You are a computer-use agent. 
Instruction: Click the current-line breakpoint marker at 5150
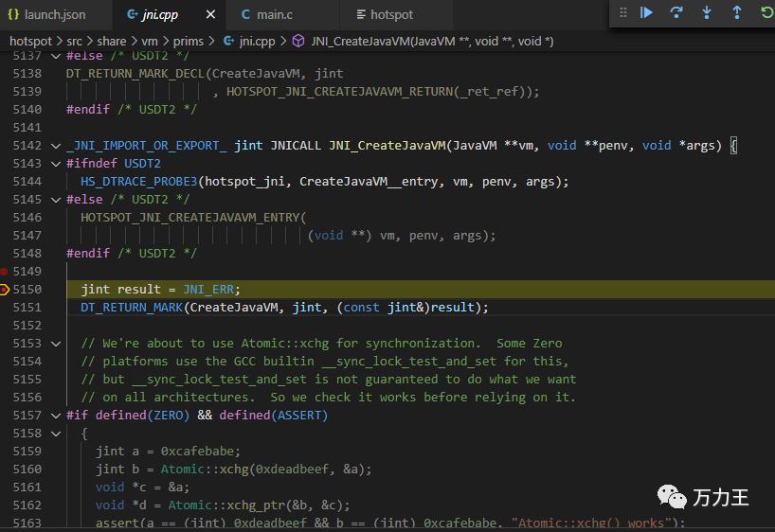(x=5, y=289)
